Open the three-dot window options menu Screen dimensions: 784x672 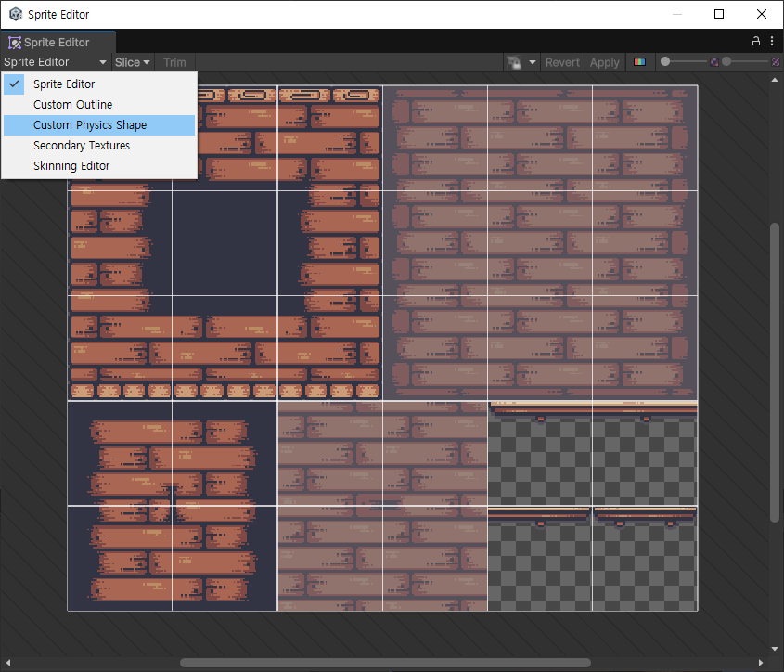coord(772,41)
